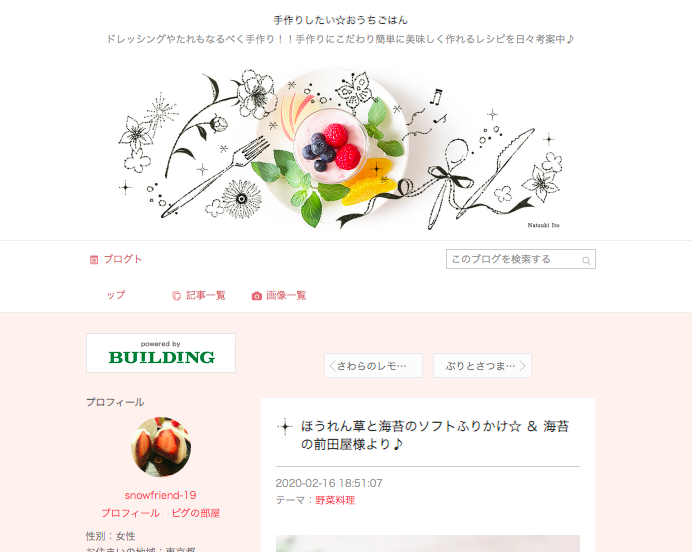Visit the ピグの部屋 link

click(196, 513)
